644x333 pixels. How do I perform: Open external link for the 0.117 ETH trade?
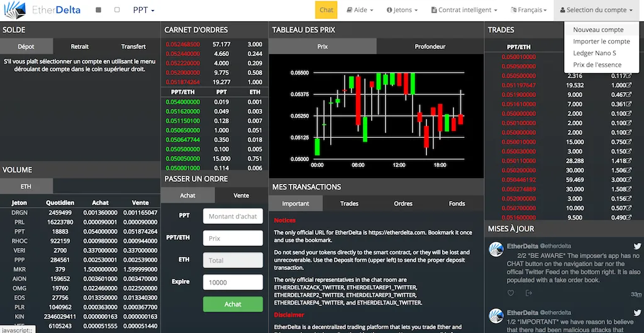(x=628, y=76)
